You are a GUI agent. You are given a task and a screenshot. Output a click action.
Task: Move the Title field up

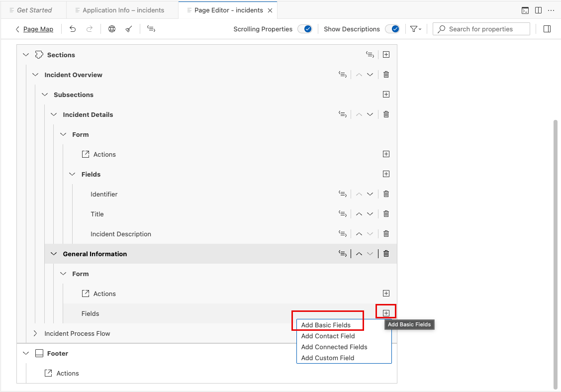click(x=359, y=214)
